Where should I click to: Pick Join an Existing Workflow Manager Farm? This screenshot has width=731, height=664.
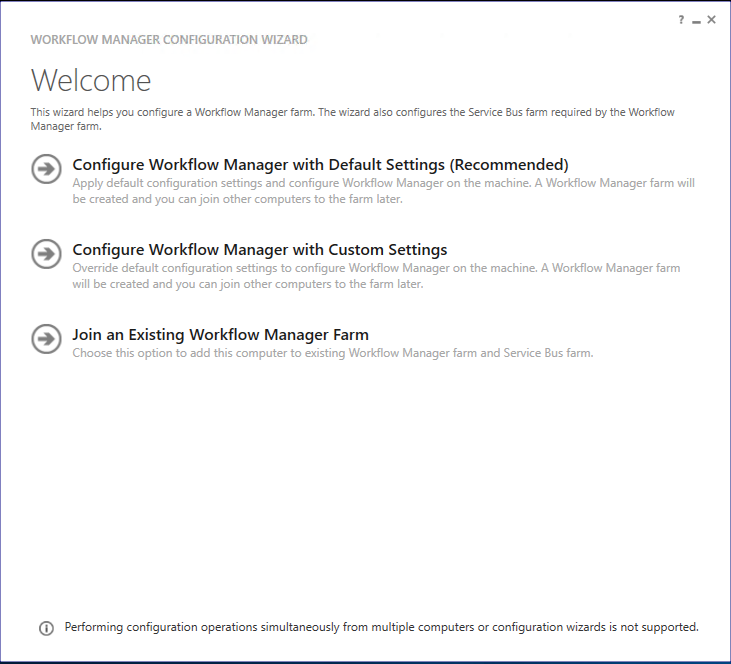click(x=221, y=335)
